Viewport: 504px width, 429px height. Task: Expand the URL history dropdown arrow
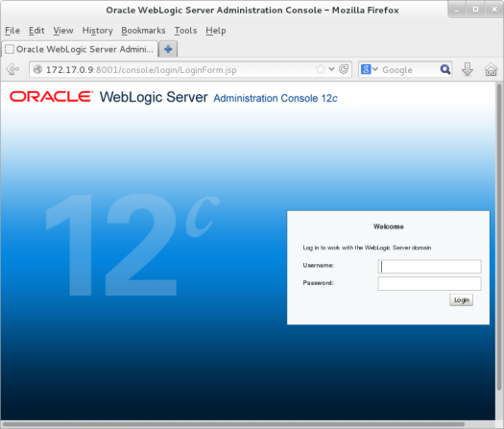(x=332, y=69)
